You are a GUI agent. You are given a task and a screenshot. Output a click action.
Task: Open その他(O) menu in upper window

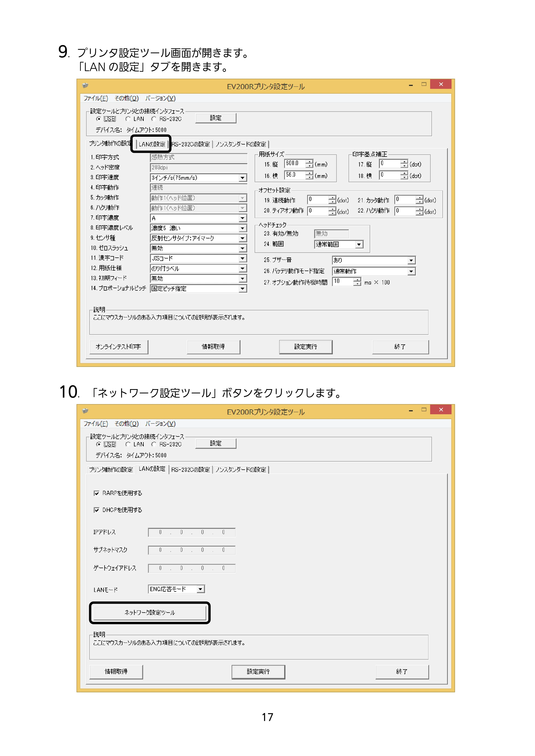[127, 98]
